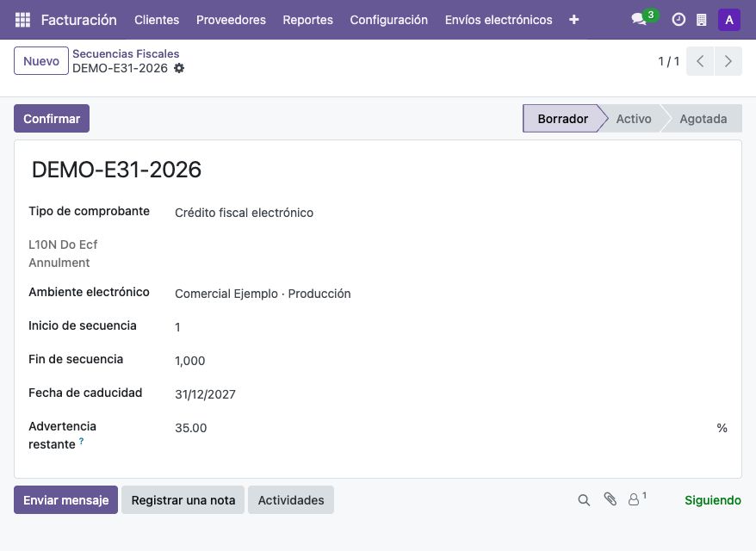Click the Fecha de caducidad label

(85, 393)
